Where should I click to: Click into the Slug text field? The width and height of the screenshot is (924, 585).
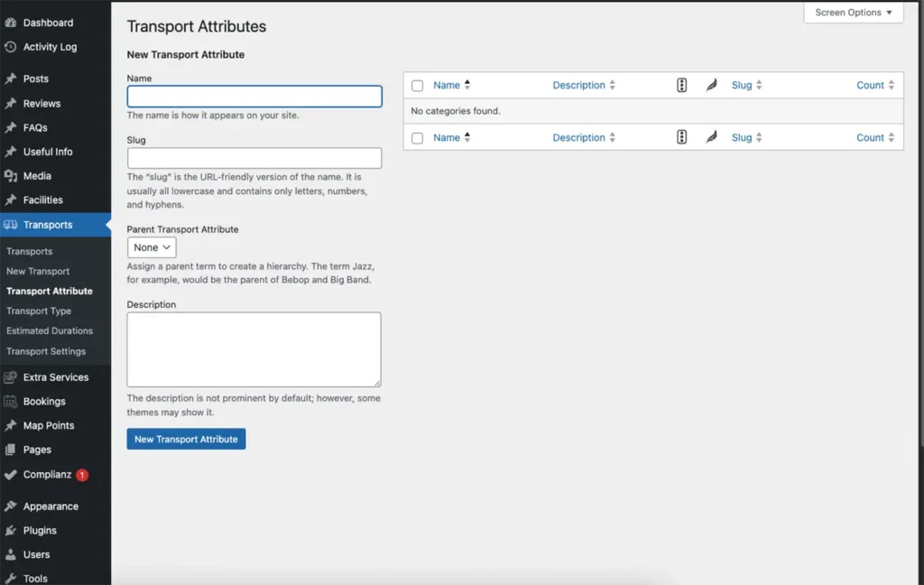tap(254, 158)
